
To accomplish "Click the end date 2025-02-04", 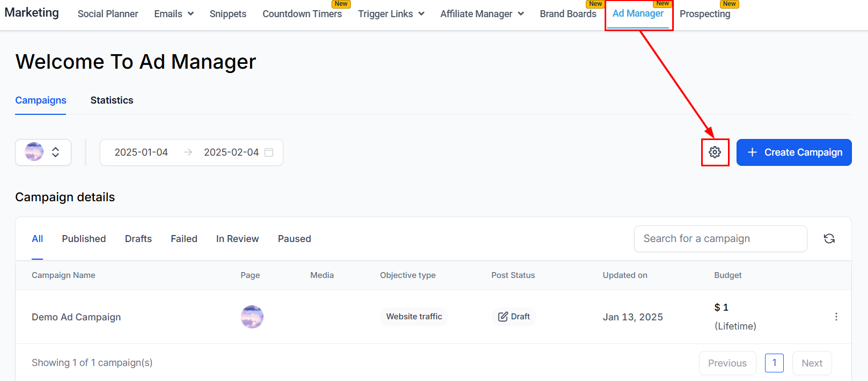I will click(x=231, y=152).
